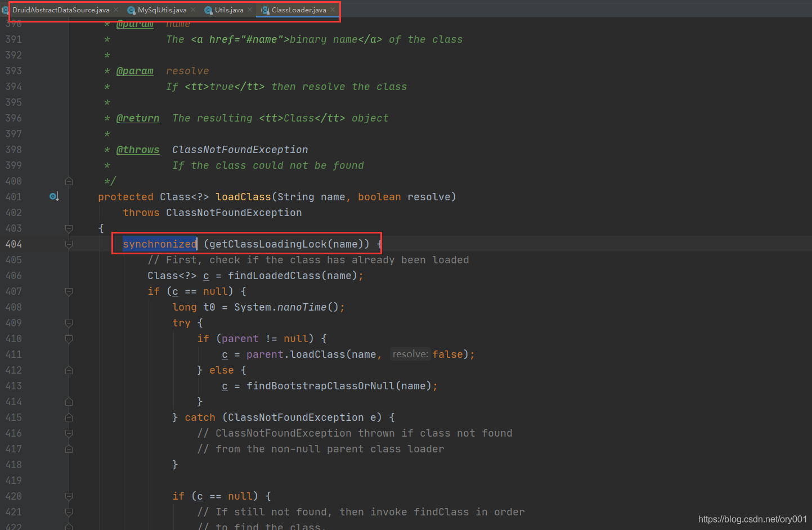Viewport: 812px width, 530px height.
Task: Click 'ClassNotFoundException' in the throws clause on line 402
Action: pos(234,213)
